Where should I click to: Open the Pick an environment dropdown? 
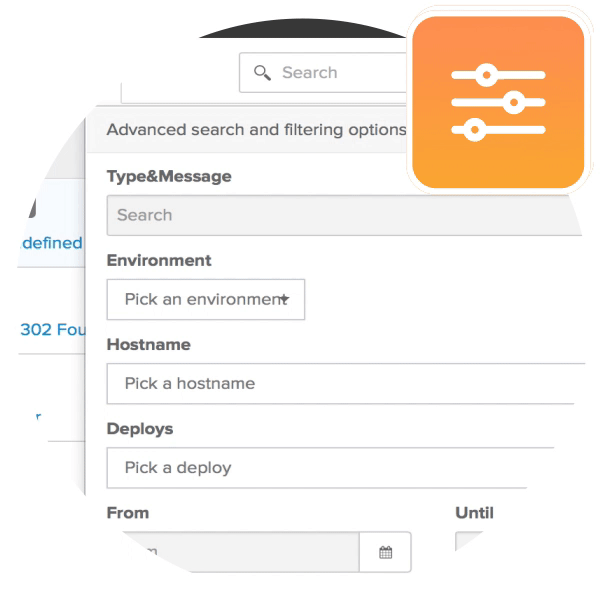click(x=206, y=299)
